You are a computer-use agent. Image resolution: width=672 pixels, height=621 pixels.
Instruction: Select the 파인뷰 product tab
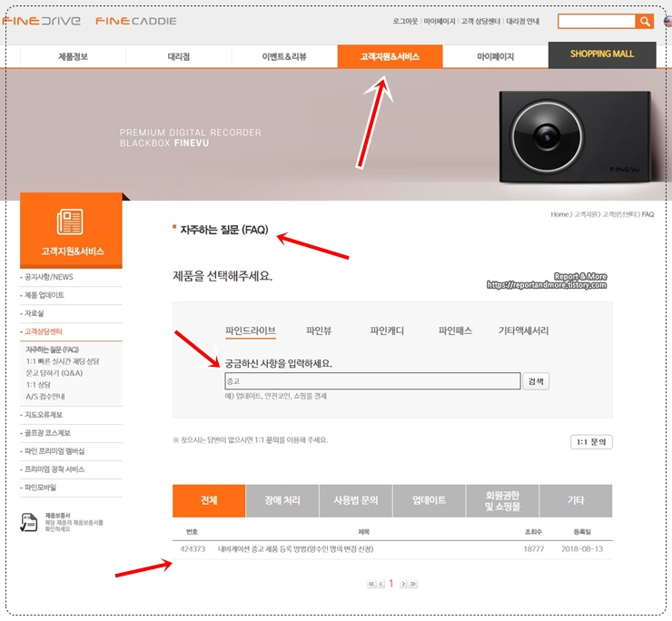(319, 330)
